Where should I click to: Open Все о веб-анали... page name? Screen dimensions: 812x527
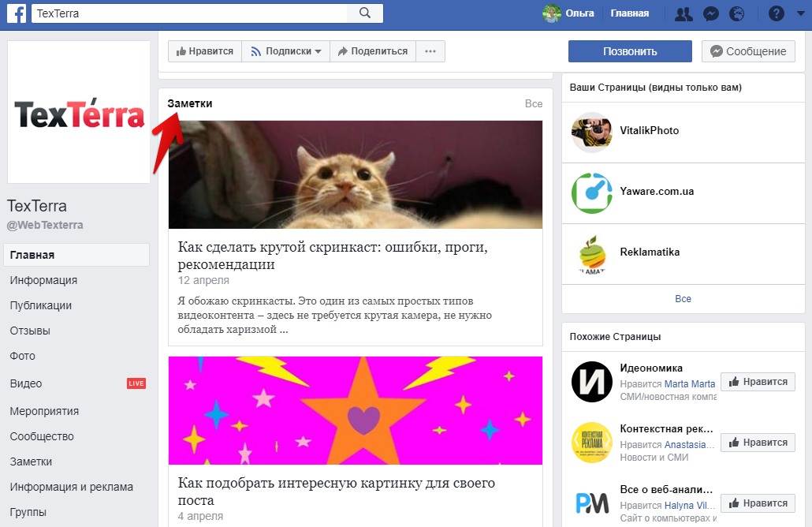[x=666, y=490]
